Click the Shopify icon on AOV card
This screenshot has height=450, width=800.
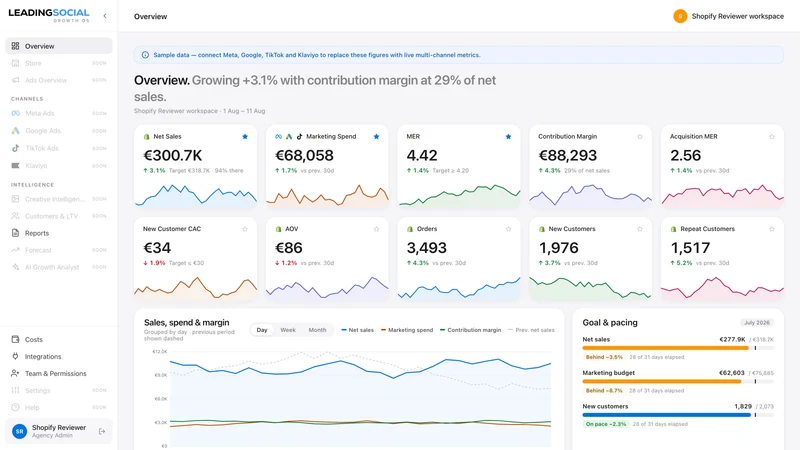point(279,229)
